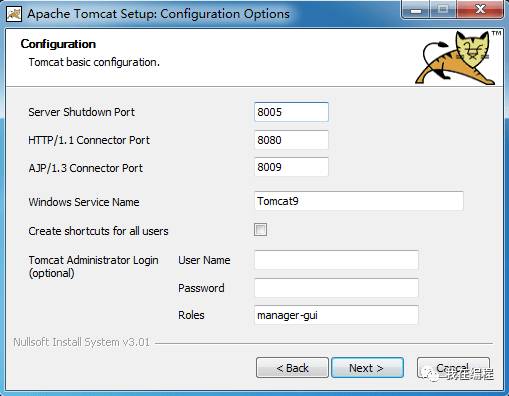Click Create shortcuts for all users label
Image resolution: width=509 pixels, height=396 pixels.
[x=98, y=231]
